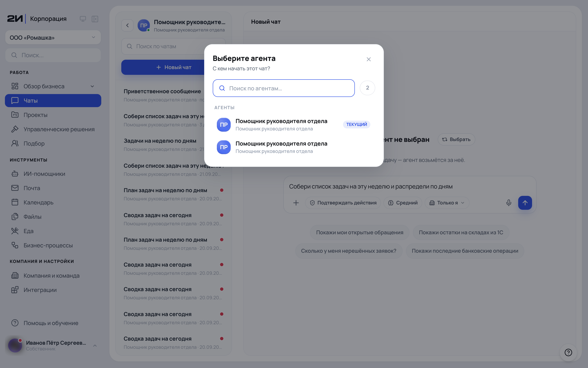
Task: Choose suggestion Покажи последние банковские операции
Action: point(465,251)
